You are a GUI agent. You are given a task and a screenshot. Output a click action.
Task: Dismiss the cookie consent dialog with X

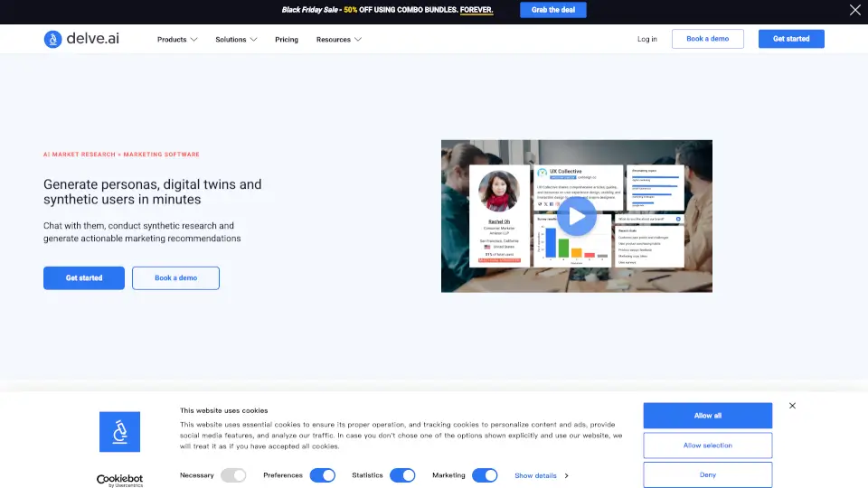792,406
